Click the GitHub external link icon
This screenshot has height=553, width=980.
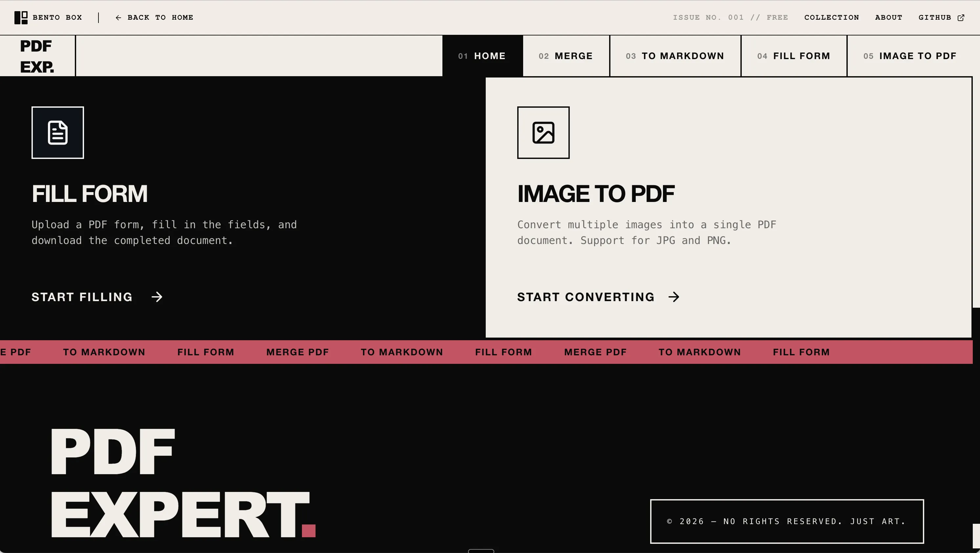pos(961,17)
